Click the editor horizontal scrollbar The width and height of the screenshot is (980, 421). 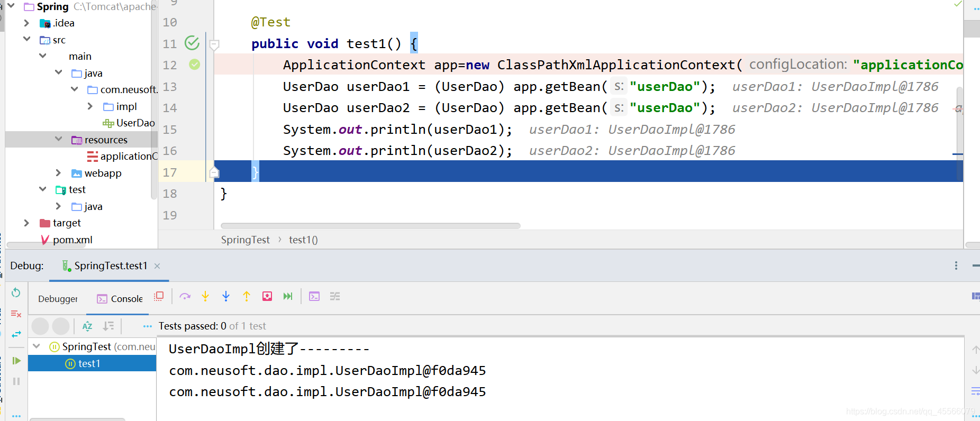click(x=370, y=226)
